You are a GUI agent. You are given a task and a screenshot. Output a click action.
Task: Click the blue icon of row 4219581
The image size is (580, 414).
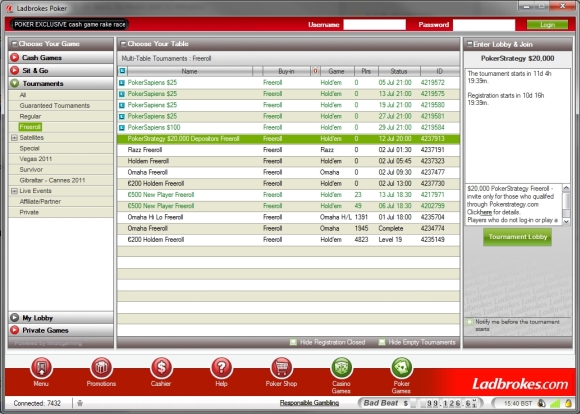click(x=122, y=117)
